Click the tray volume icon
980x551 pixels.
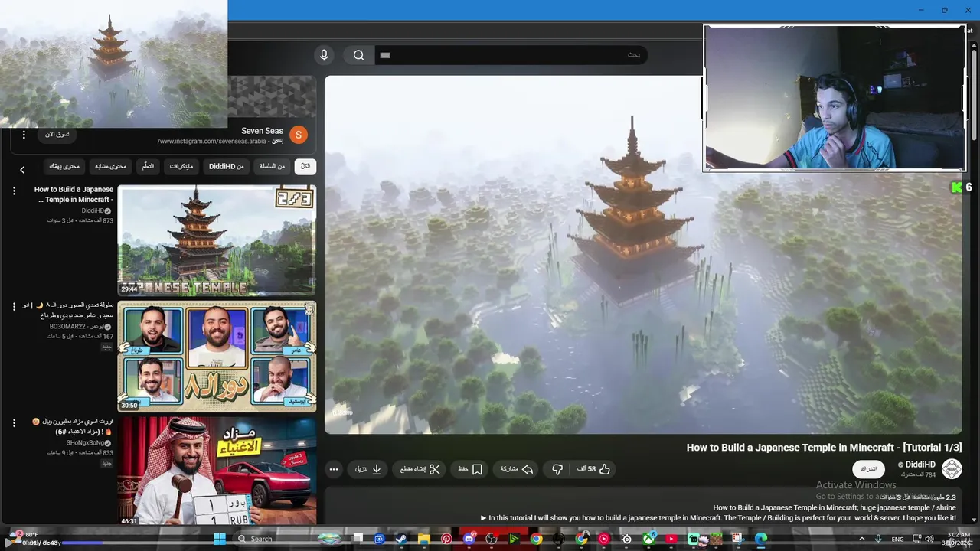929,539
